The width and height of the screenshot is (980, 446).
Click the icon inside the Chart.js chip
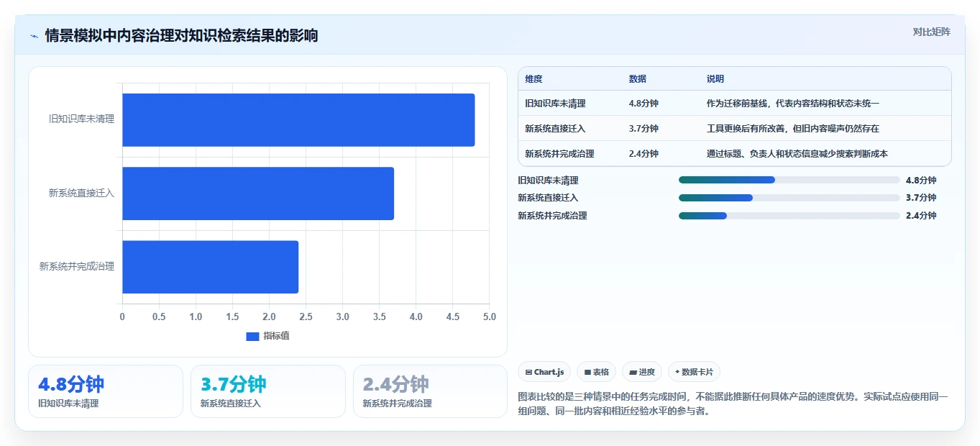528,373
